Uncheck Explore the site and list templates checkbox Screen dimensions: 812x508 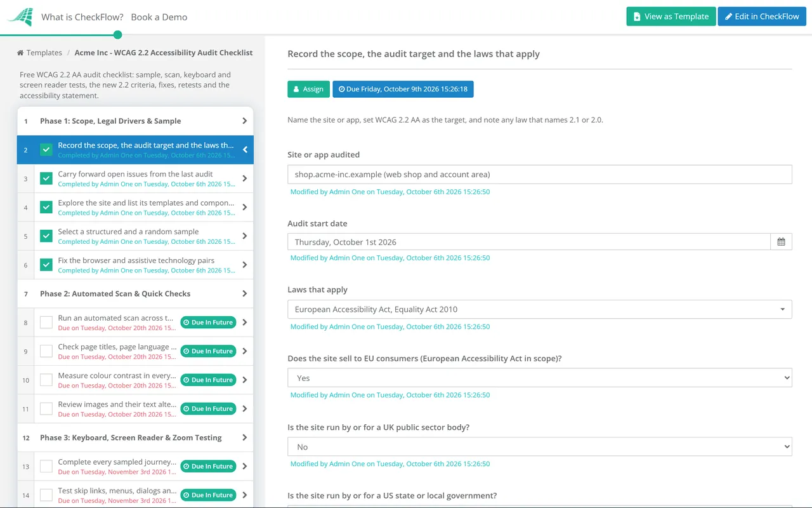[x=46, y=207]
